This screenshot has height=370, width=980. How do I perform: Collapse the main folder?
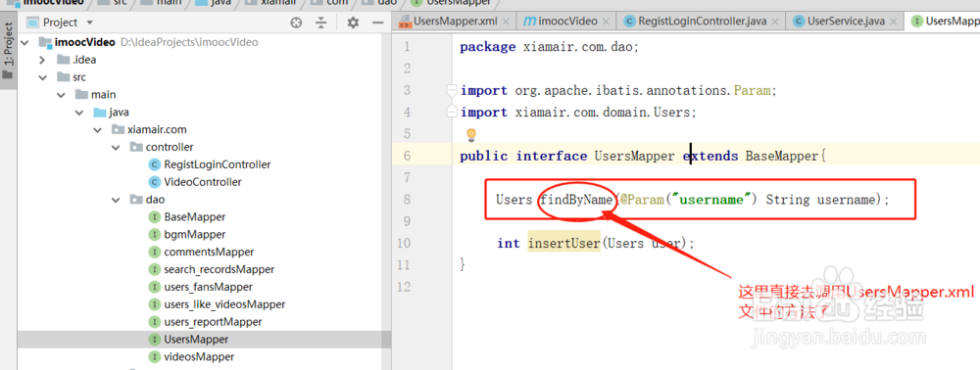point(61,95)
